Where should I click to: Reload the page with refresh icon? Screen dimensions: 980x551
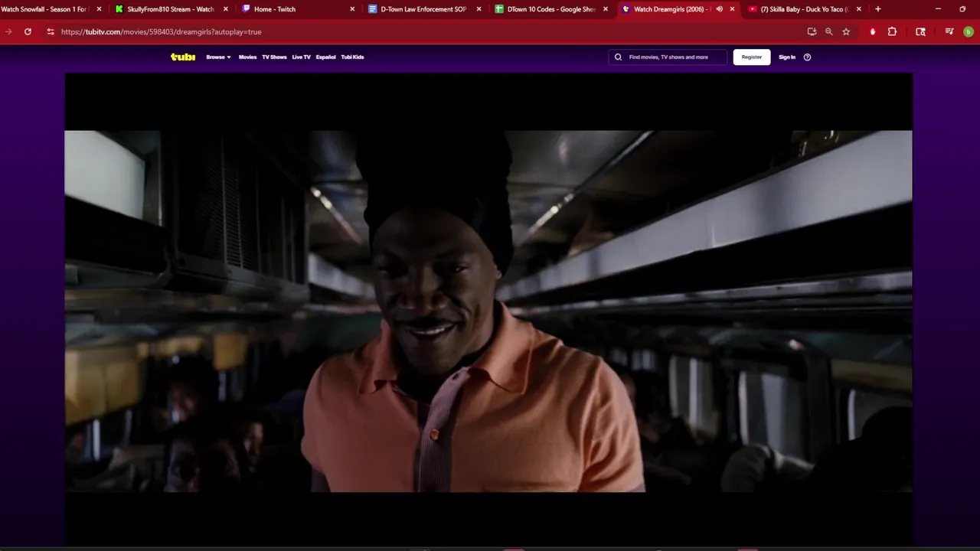click(x=28, y=31)
